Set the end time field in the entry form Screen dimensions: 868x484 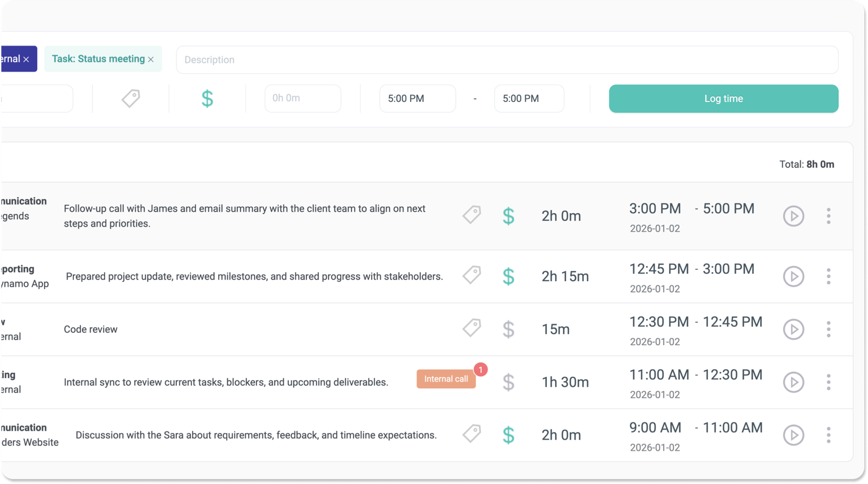529,99
